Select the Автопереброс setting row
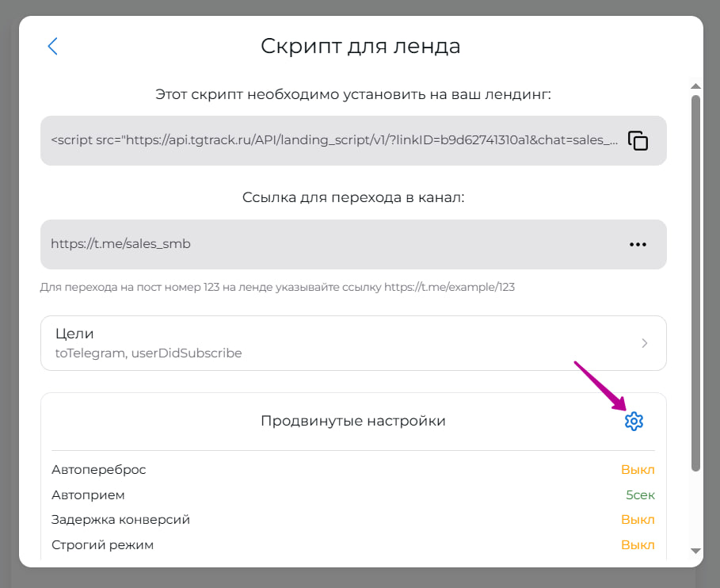This screenshot has height=588, width=720. (353, 469)
